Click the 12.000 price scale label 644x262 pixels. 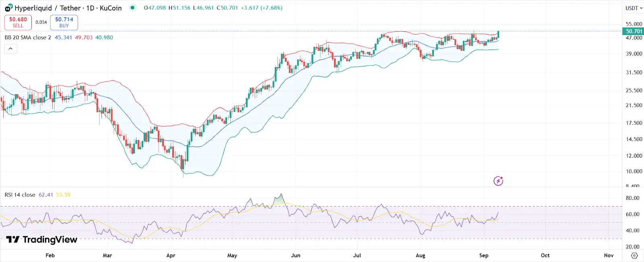pos(634,156)
